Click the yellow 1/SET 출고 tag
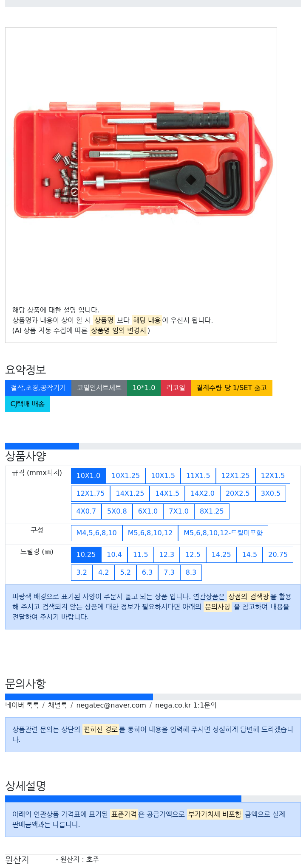Viewport: 306px width, 868px height. (x=232, y=388)
